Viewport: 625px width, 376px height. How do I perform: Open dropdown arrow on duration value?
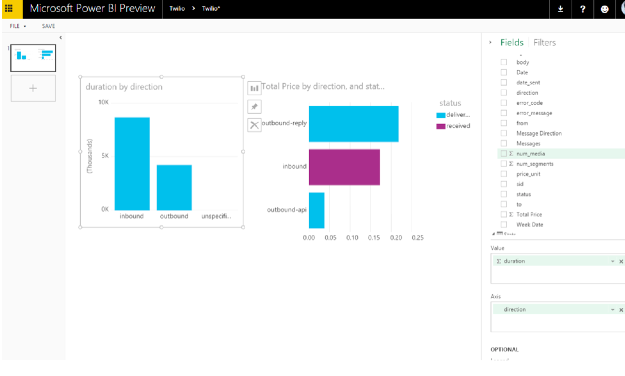tap(612, 262)
